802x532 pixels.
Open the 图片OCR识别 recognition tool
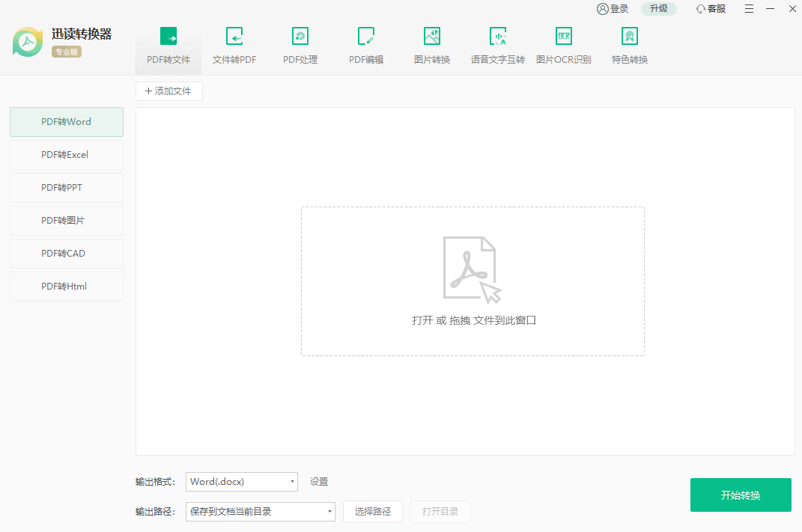pos(563,45)
